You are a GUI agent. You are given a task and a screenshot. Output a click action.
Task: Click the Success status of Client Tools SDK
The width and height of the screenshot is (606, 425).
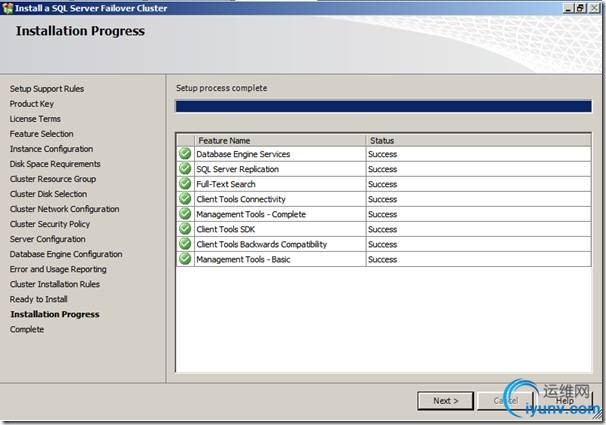(383, 230)
